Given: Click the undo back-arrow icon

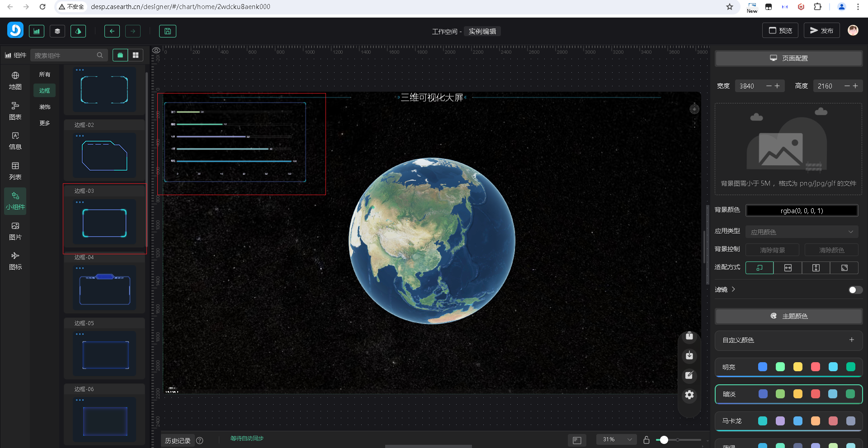Looking at the screenshot, I should point(112,31).
